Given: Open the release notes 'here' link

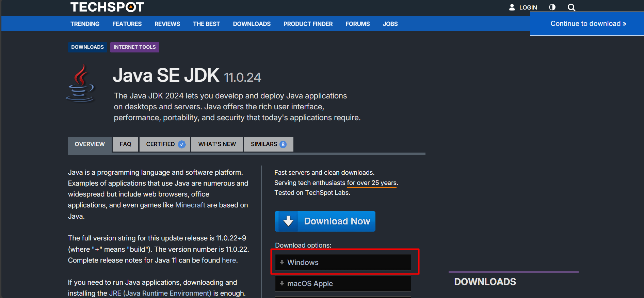Looking at the screenshot, I should [x=229, y=260].
